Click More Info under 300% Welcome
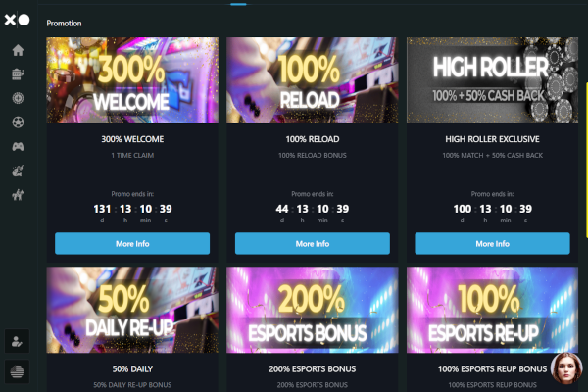Viewport: 588px width, 392px height. click(132, 243)
